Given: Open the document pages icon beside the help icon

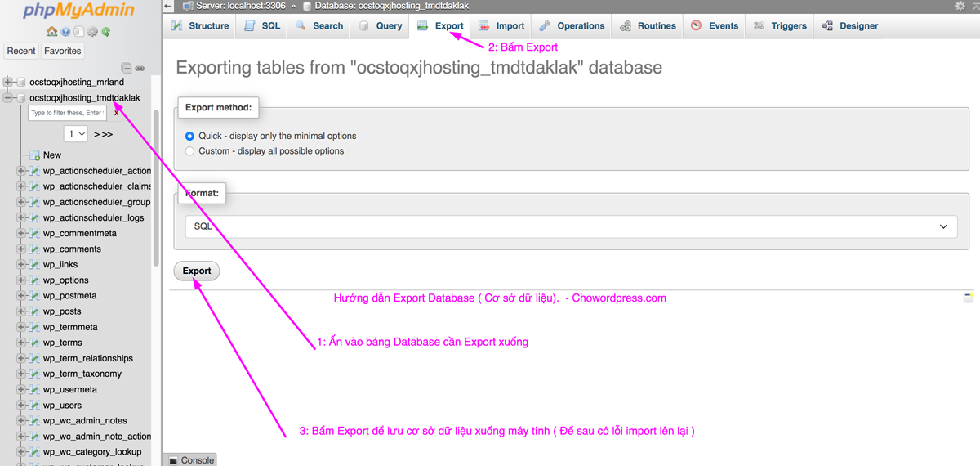Looking at the screenshot, I should pos(78,32).
